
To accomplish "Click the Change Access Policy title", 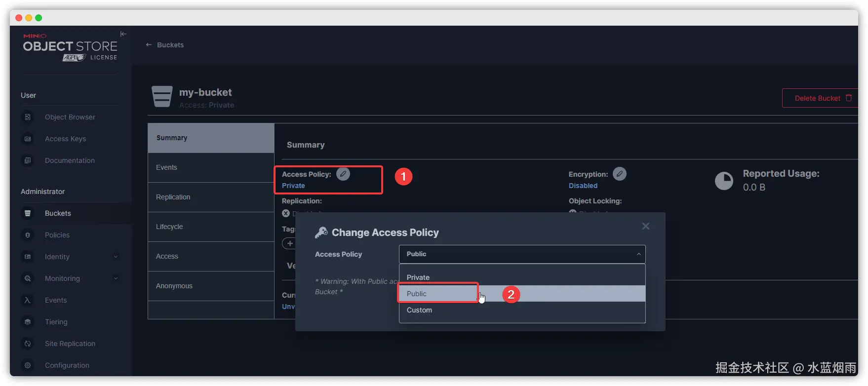I will pos(385,232).
